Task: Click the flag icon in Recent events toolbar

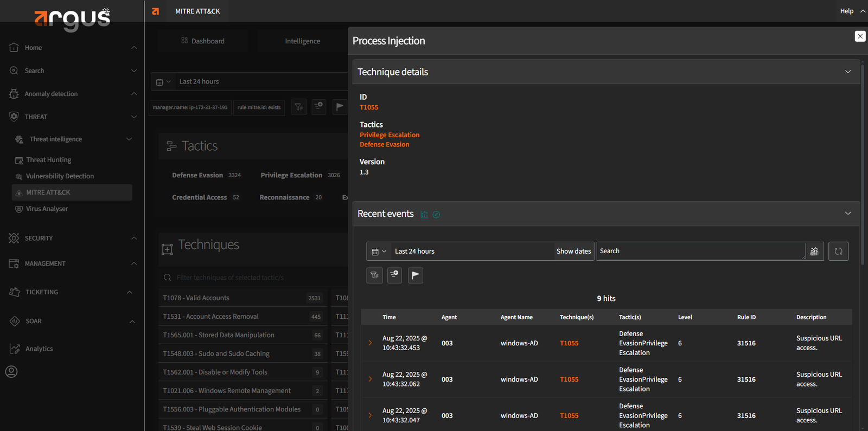Action: [x=415, y=275]
